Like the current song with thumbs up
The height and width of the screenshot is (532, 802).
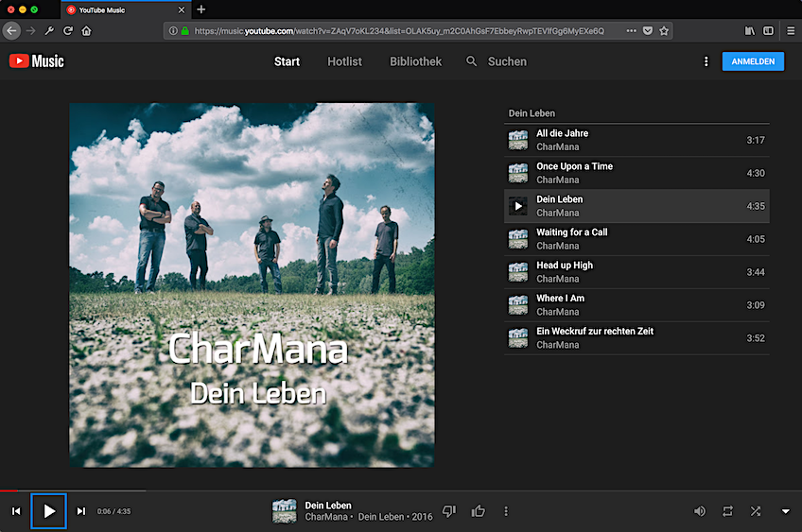pos(479,511)
